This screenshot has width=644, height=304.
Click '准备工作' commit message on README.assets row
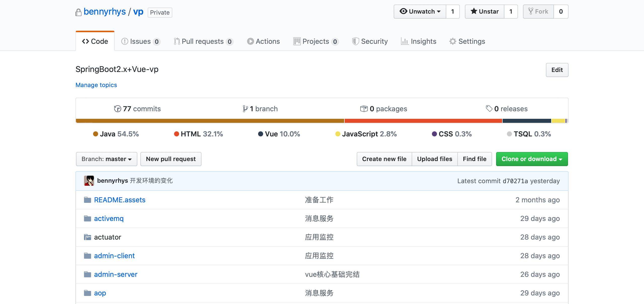[319, 200]
